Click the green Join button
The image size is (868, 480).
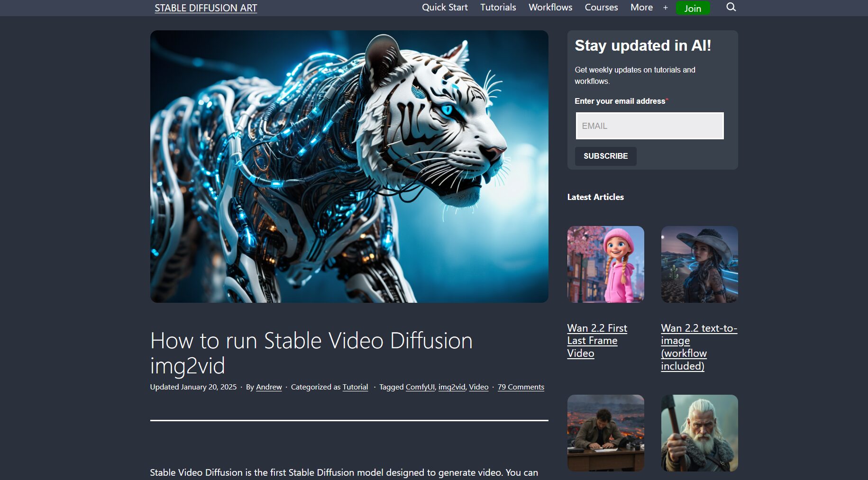693,8
